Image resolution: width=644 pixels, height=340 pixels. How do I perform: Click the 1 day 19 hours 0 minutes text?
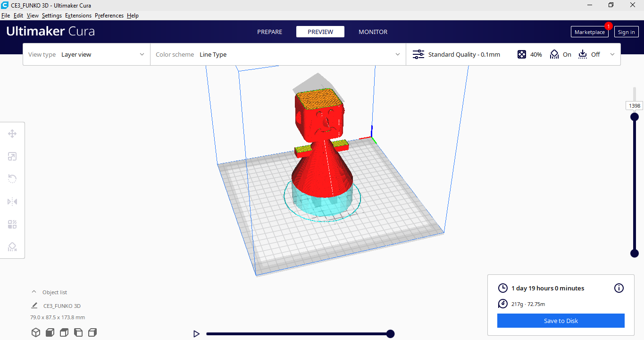pos(548,288)
